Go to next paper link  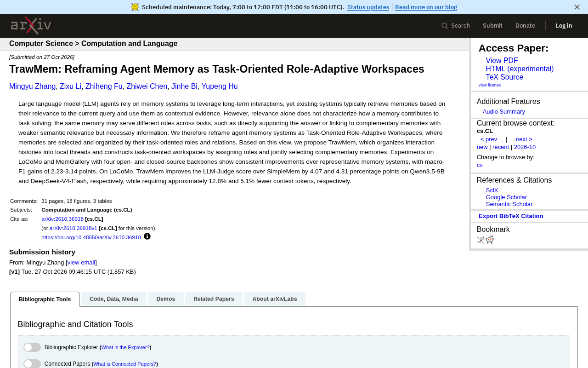(524, 139)
